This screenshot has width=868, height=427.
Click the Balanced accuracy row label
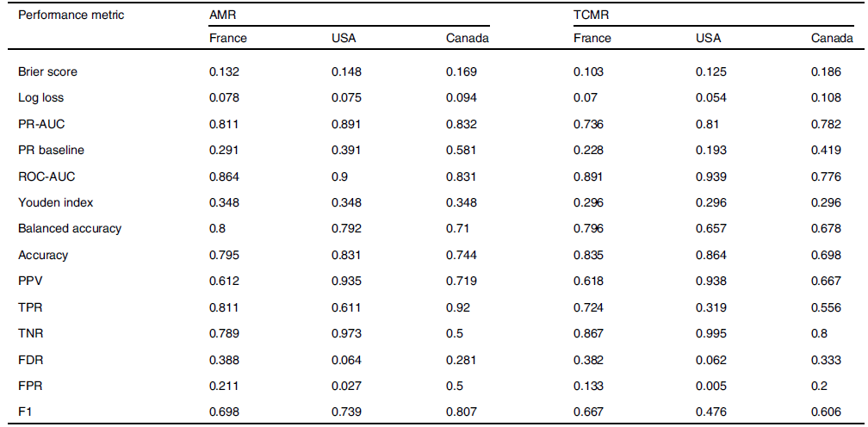coord(70,229)
